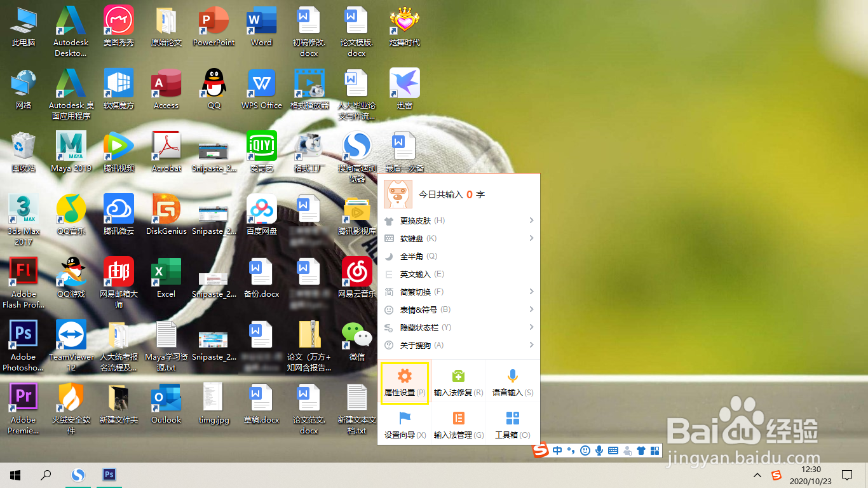Open the emoji smiley on the Sogou status bar

[585, 451]
